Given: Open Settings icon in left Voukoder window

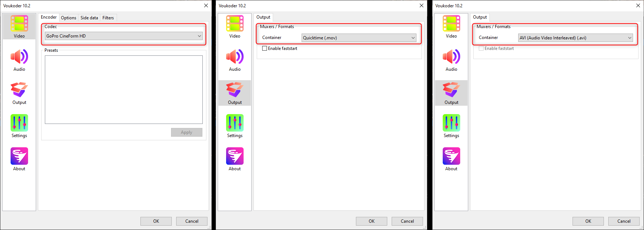Looking at the screenshot, I should pos(19,126).
